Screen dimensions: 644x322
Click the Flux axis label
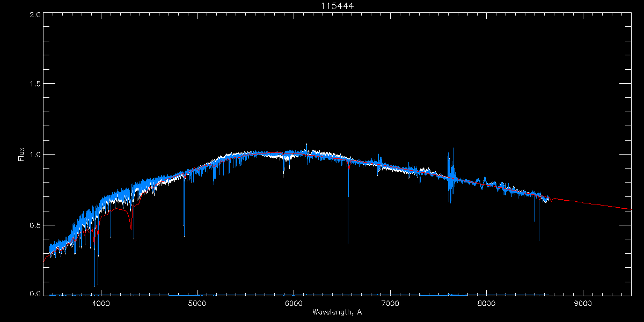21,155
